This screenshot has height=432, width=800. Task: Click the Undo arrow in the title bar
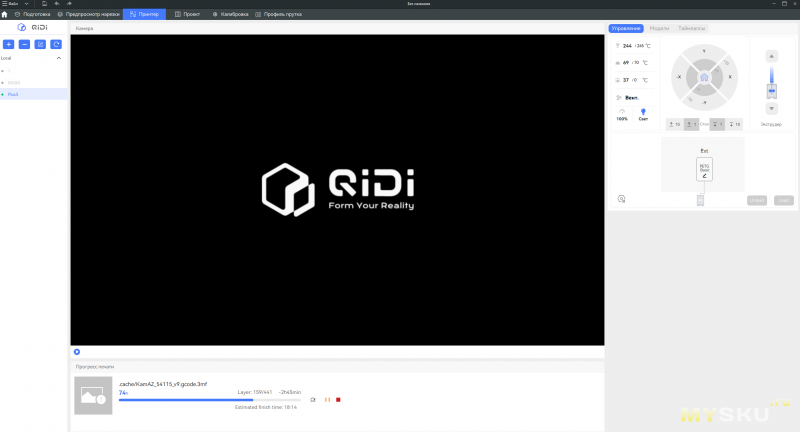pyautogui.click(x=57, y=4)
